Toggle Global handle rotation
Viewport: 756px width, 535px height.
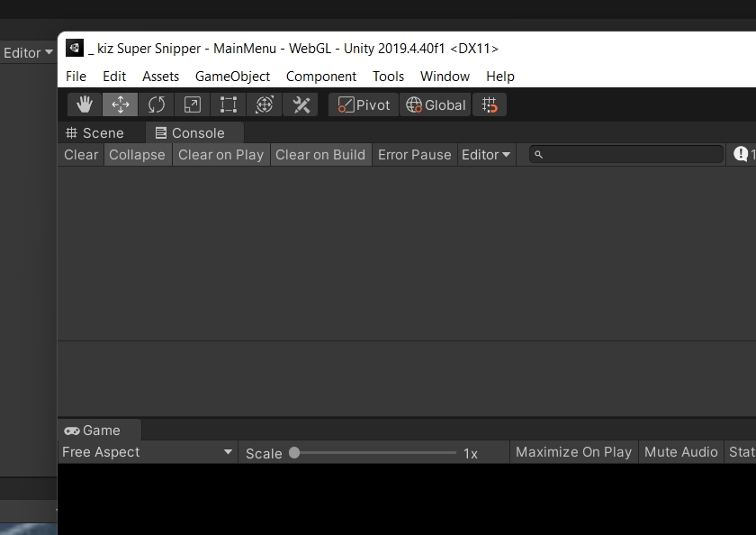tap(436, 105)
